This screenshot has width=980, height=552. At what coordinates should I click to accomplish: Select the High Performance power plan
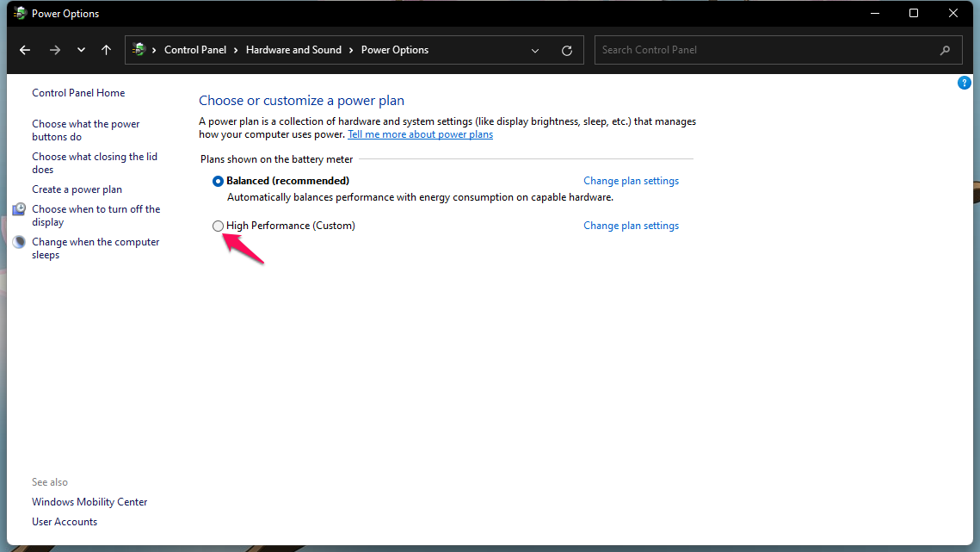(218, 226)
